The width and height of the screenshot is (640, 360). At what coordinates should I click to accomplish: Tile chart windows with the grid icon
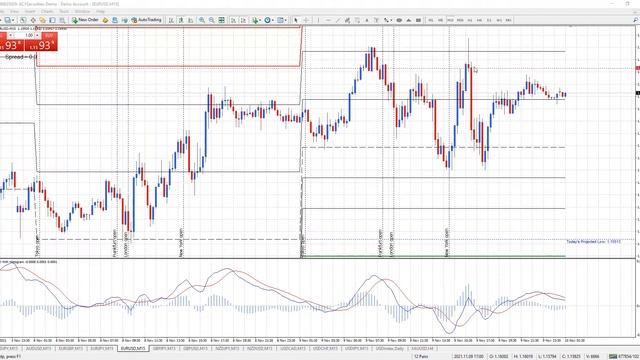tap(222, 20)
